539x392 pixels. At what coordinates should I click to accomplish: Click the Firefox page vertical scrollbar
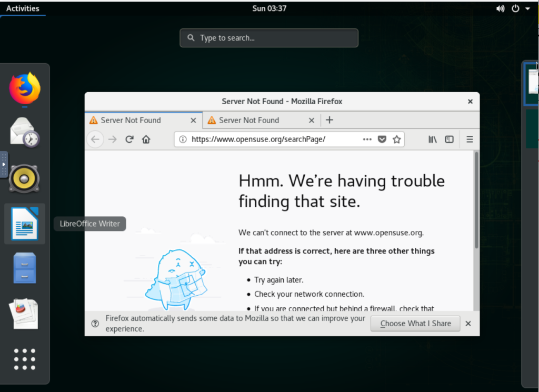click(476, 200)
